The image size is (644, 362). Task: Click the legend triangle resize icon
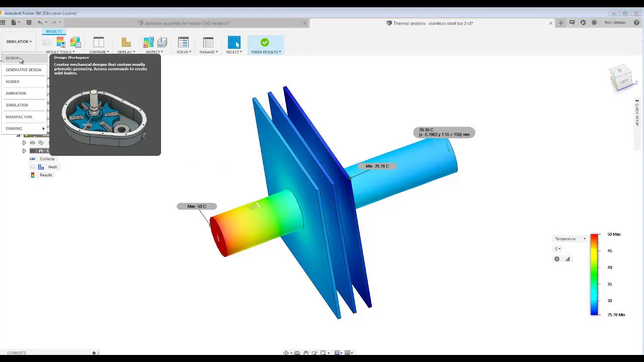(x=568, y=259)
